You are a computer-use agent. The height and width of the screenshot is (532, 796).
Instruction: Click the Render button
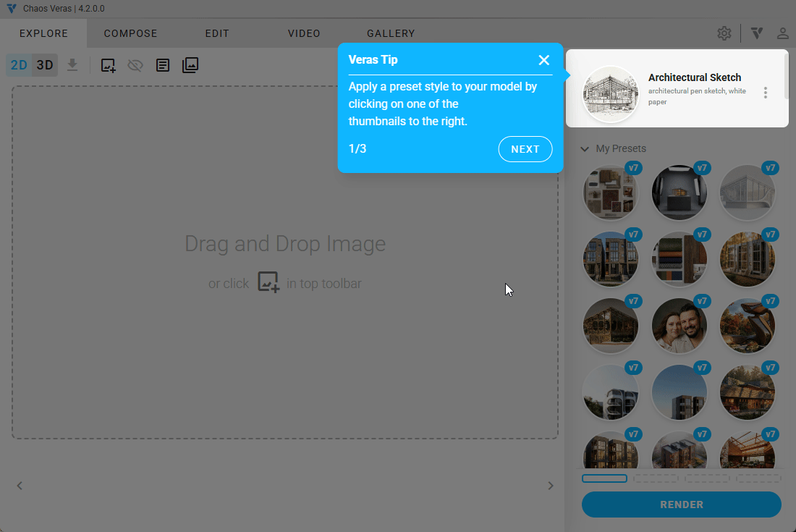(681, 504)
